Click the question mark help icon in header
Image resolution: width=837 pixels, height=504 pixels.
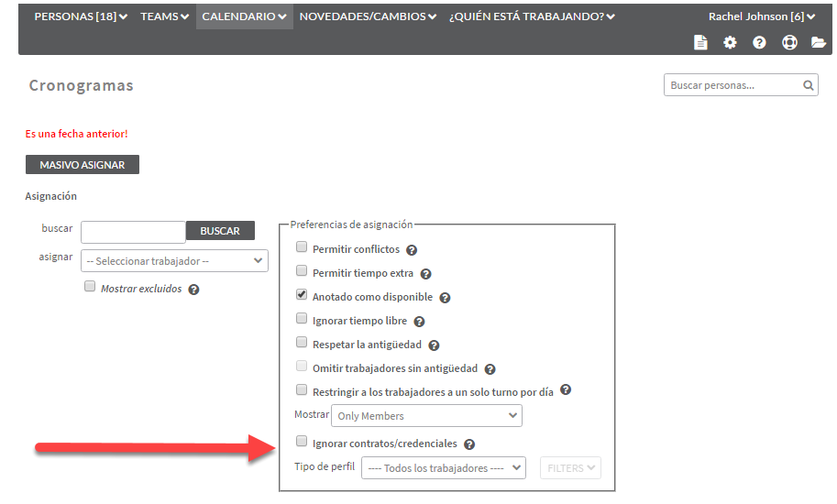pyautogui.click(x=759, y=42)
